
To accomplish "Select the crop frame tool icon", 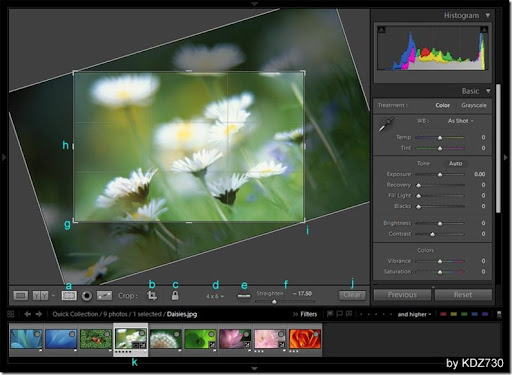I will (152, 295).
